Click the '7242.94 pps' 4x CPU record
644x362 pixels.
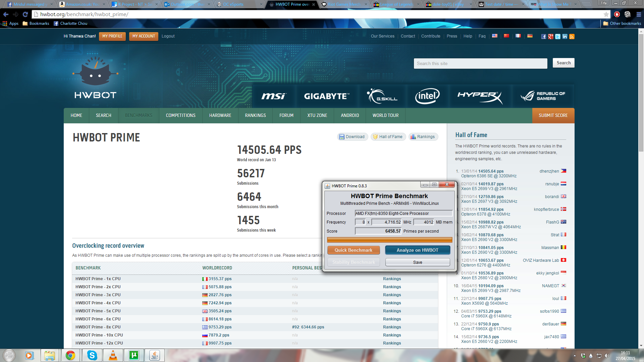(x=220, y=303)
